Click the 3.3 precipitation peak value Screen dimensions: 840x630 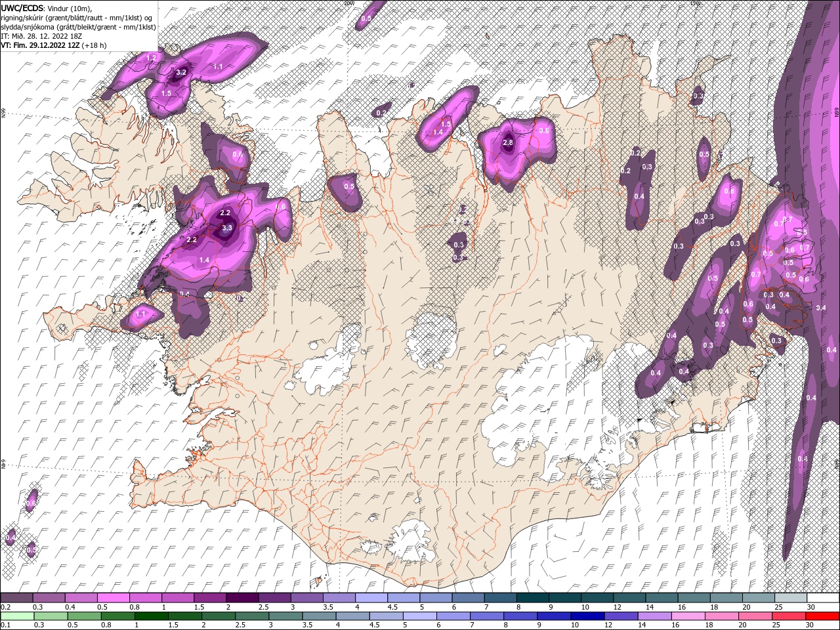(x=228, y=228)
